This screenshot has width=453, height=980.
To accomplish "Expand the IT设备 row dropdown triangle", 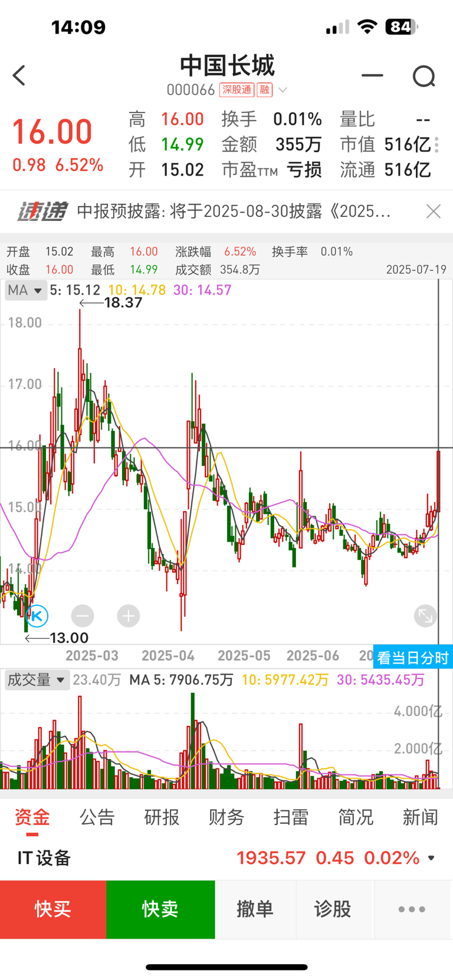I will coord(431,858).
